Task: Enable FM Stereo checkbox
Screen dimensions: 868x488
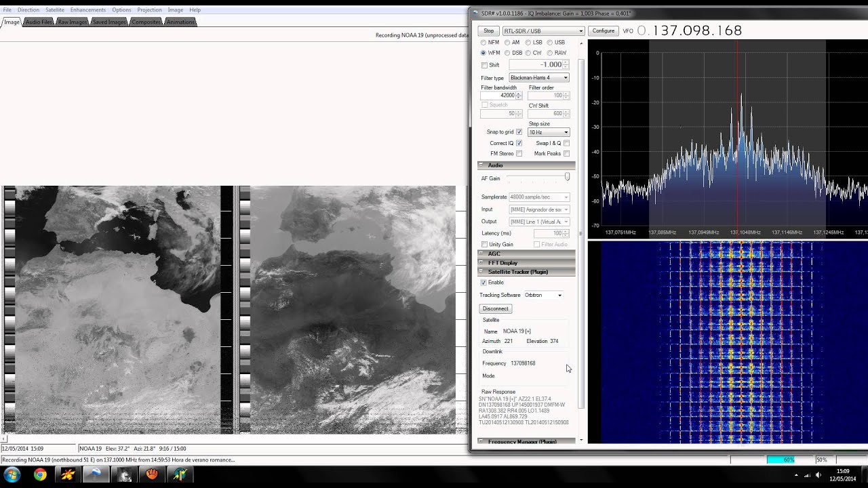Action: point(519,153)
